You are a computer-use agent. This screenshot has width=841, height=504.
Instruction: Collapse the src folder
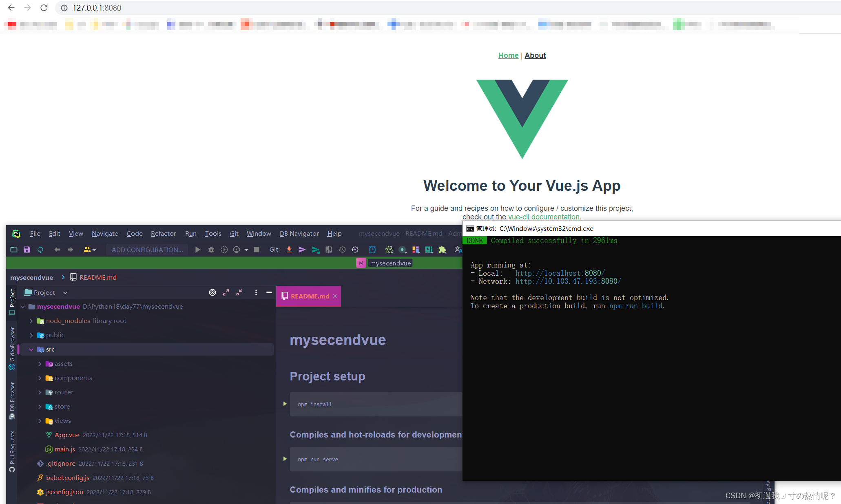click(x=31, y=349)
